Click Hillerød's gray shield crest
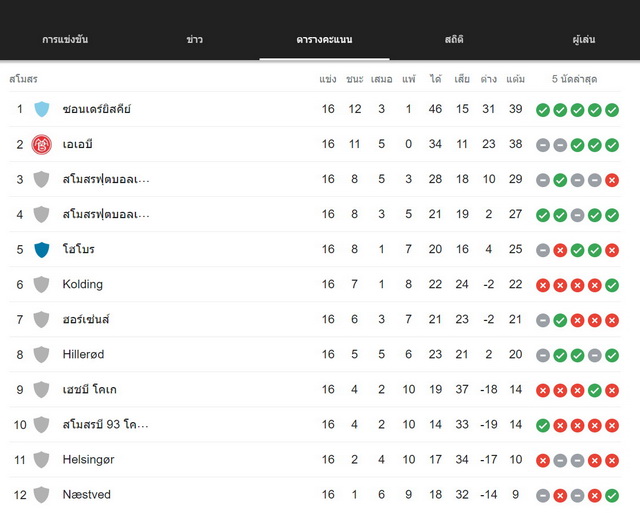 [42, 355]
